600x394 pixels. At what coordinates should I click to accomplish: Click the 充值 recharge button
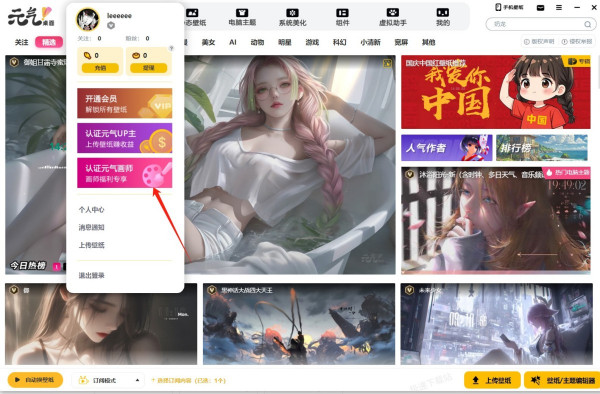pos(100,68)
